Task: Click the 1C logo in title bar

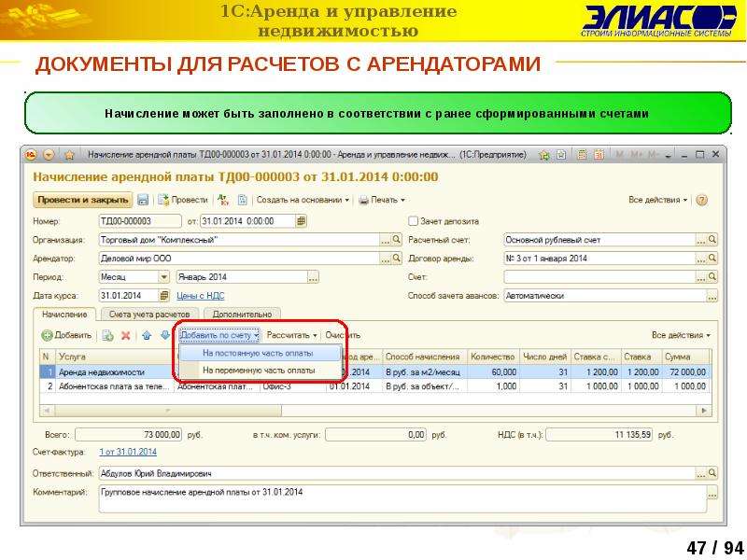Action: [31, 155]
